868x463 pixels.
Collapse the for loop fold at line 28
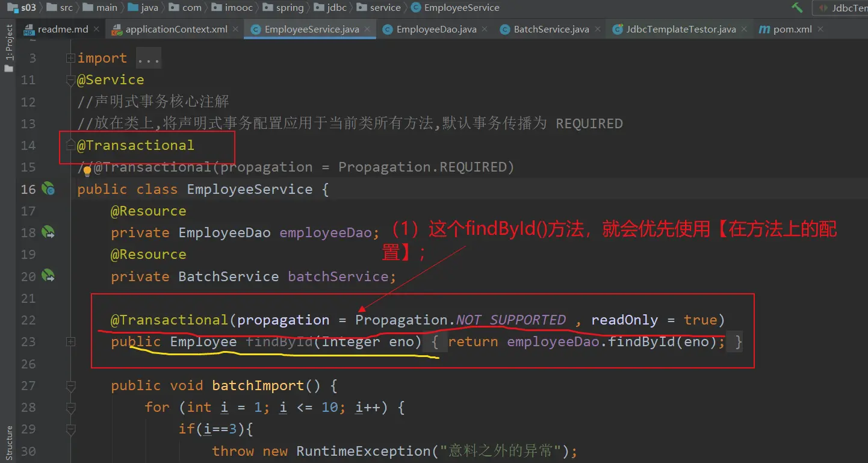point(70,408)
